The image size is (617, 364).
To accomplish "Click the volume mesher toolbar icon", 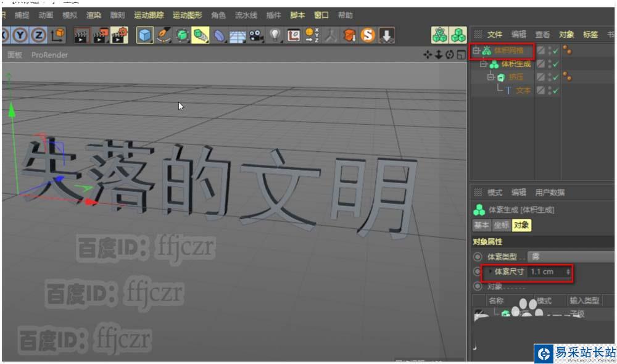I will pyautogui.click(x=439, y=35).
